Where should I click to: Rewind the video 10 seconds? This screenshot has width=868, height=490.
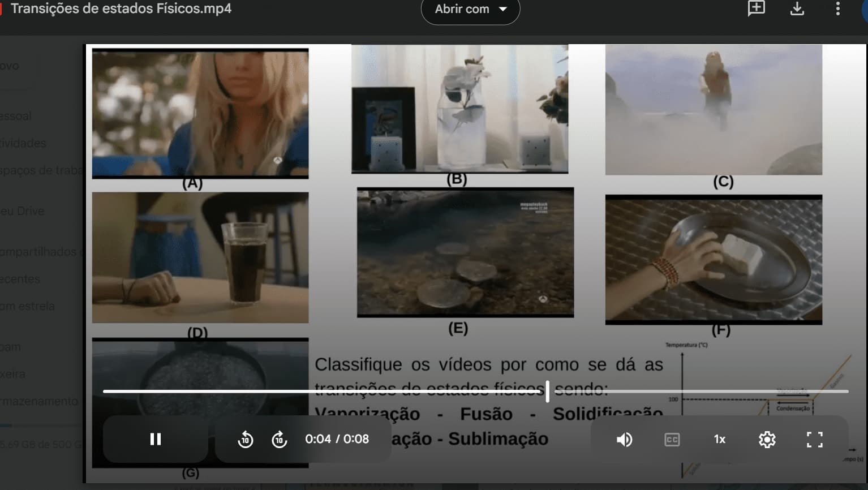[x=246, y=439]
